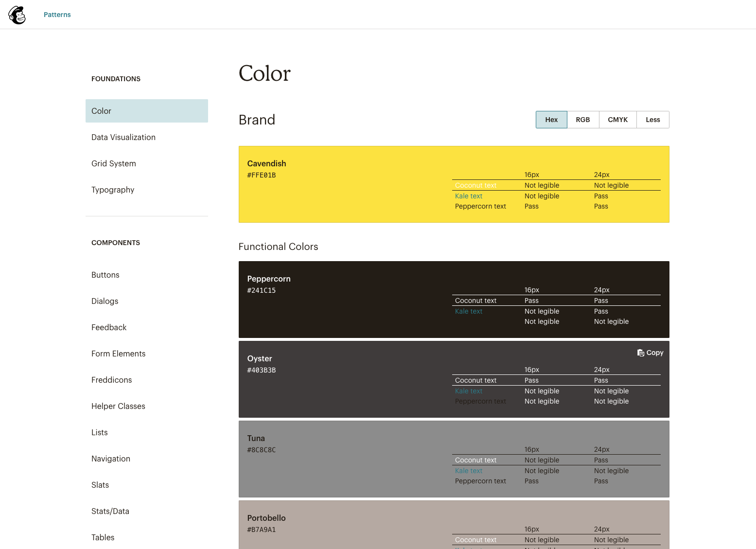The image size is (756, 549).
Task: Go to Stats/Data component page
Action: [x=110, y=511]
